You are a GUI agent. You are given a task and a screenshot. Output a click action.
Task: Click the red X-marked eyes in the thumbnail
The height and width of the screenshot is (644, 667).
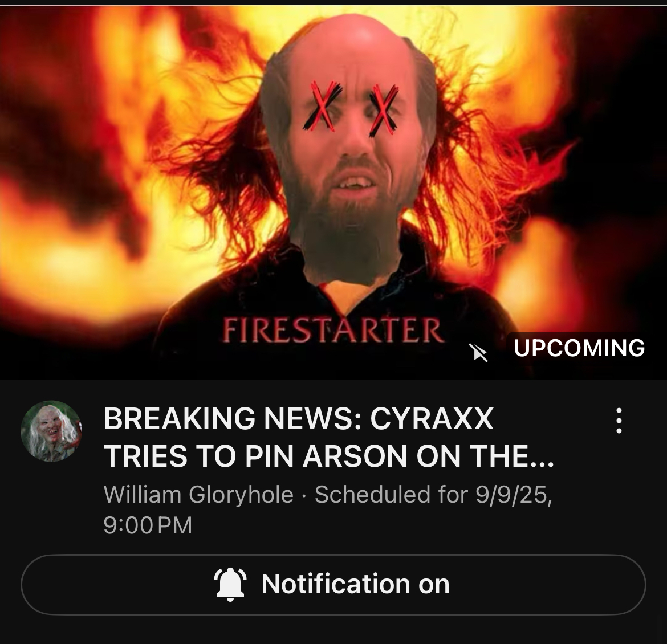pyautogui.click(x=351, y=107)
